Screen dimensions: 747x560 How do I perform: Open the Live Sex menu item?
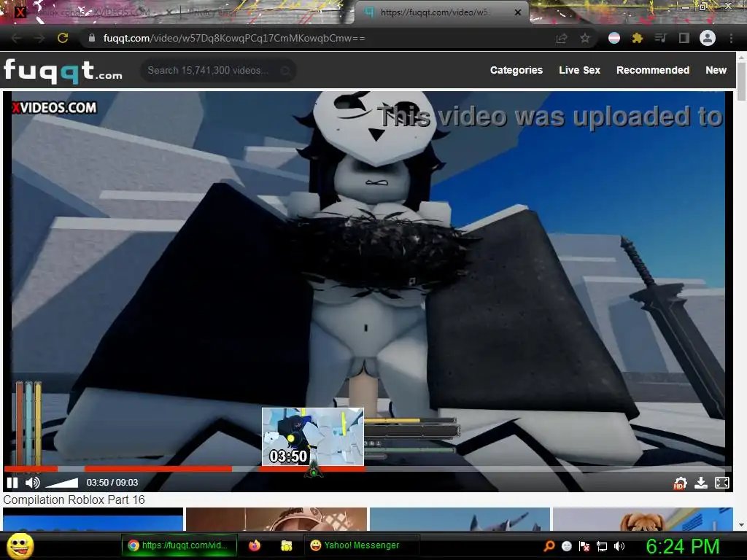tap(580, 71)
